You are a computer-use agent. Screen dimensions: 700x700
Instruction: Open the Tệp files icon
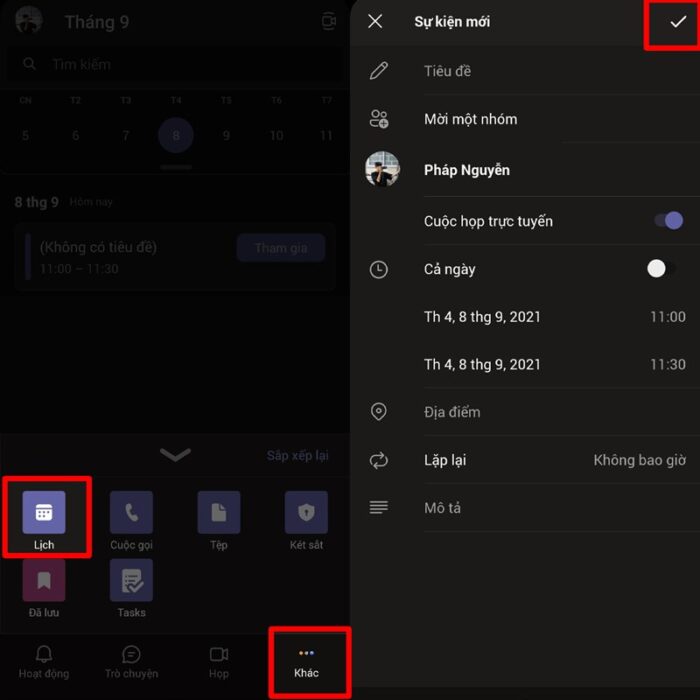click(219, 512)
